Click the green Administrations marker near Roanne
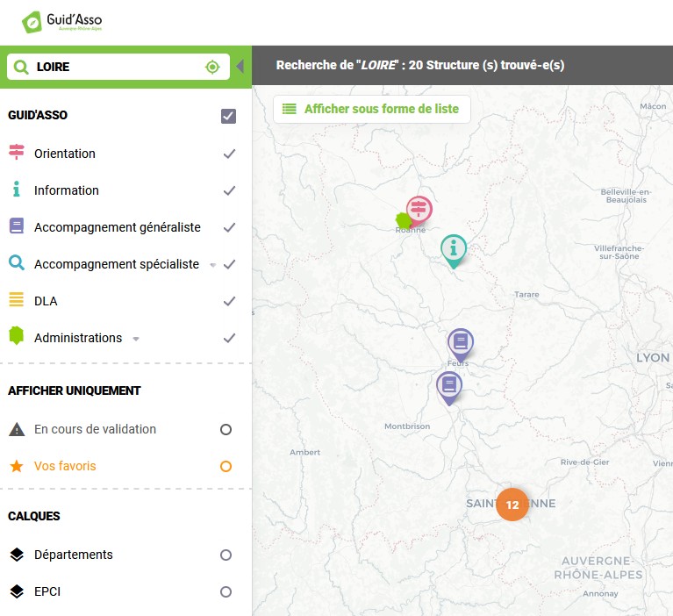The height and width of the screenshot is (616, 673). pos(403,220)
